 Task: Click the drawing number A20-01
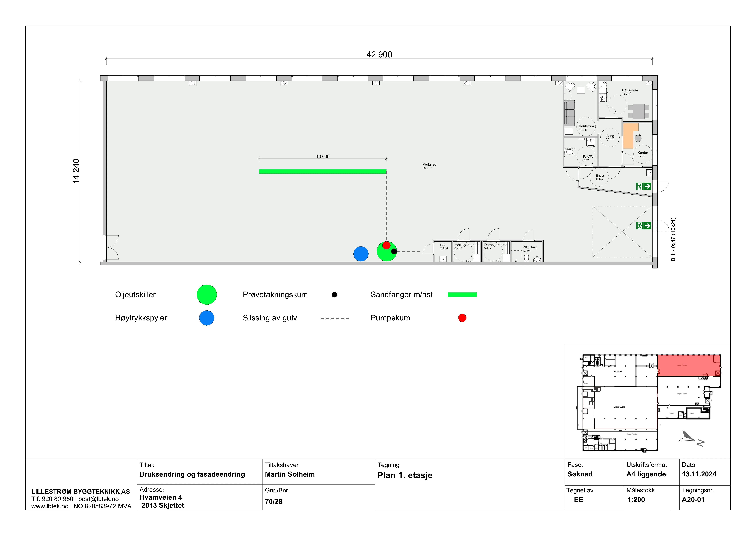click(693, 499)
